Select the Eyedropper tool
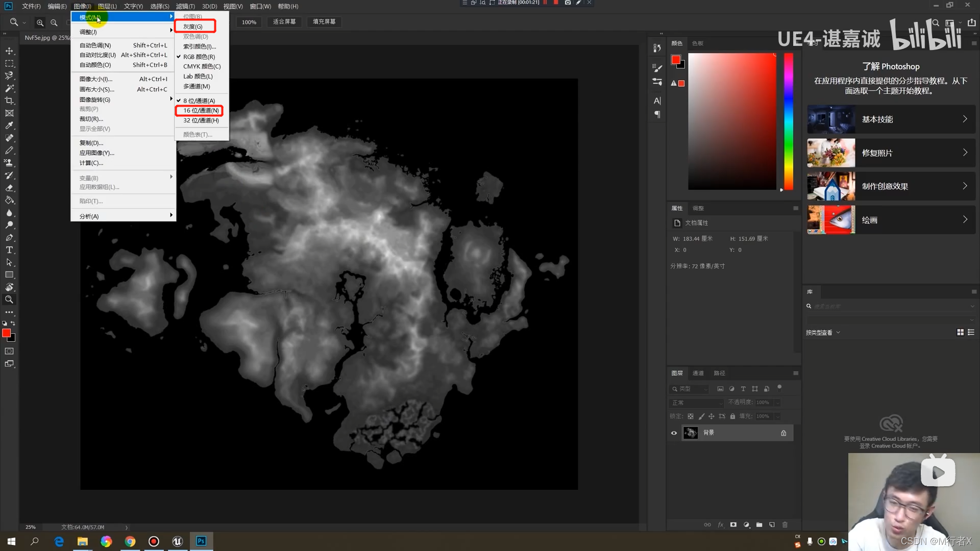Image resolution: width=980 pixels, height=551 pixels. click(9, 126)
